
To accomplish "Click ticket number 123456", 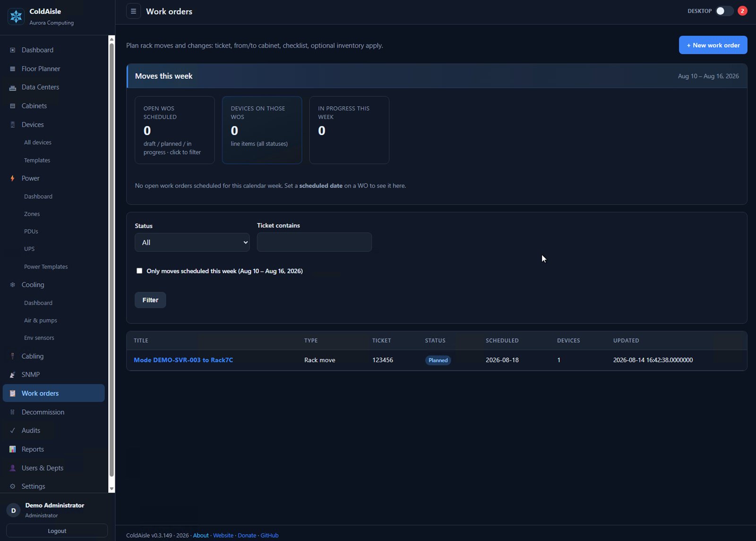I will pyautogui.click(x=383, y=360).
